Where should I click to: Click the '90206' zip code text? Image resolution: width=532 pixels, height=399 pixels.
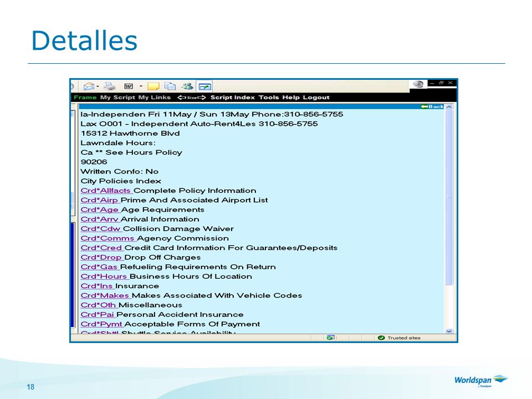[x=94, y=162]
